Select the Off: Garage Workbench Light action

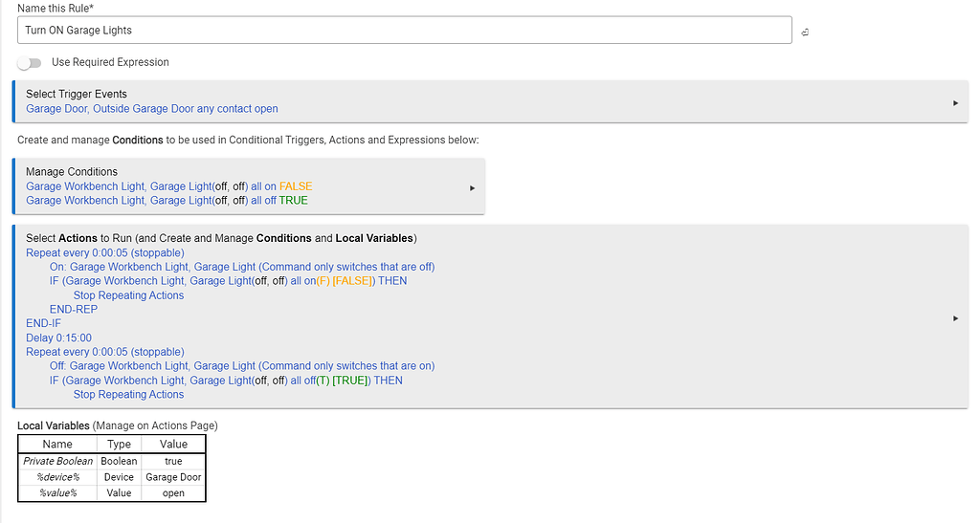(241, 366)
